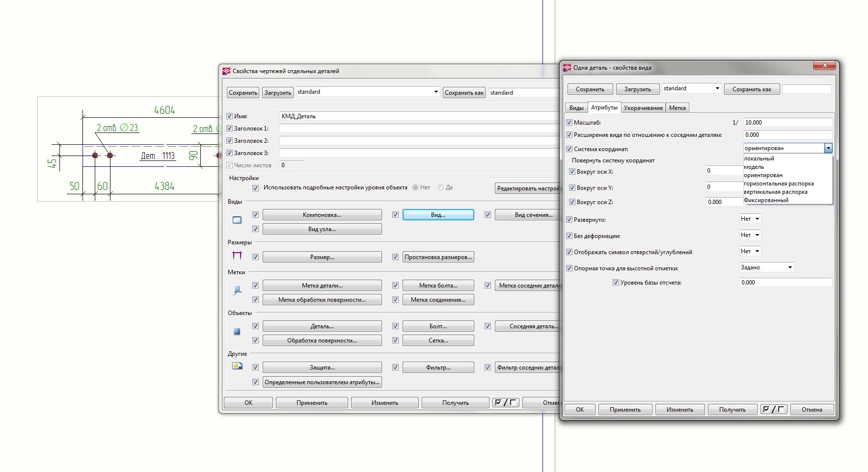The image size is (868, 472).
Task: Choose горизонтальная распорка from the coordinate list
Action: [x=779, y=184]
